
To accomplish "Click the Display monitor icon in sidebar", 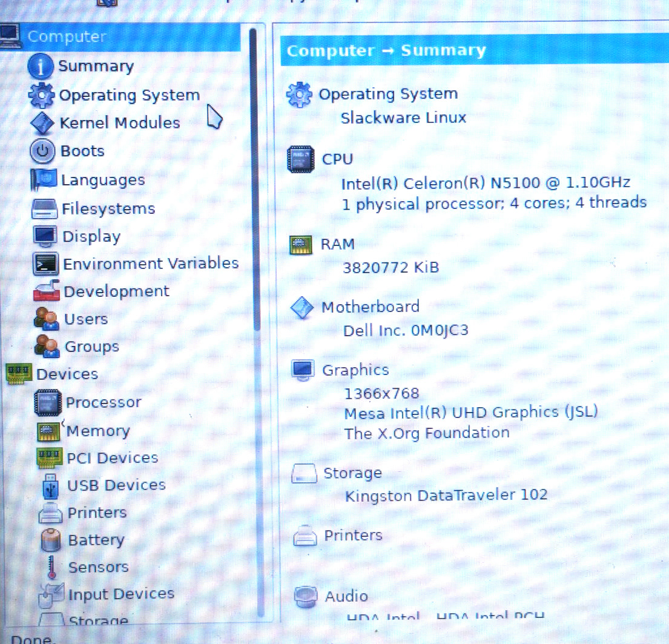I will [x=45, y=236].
